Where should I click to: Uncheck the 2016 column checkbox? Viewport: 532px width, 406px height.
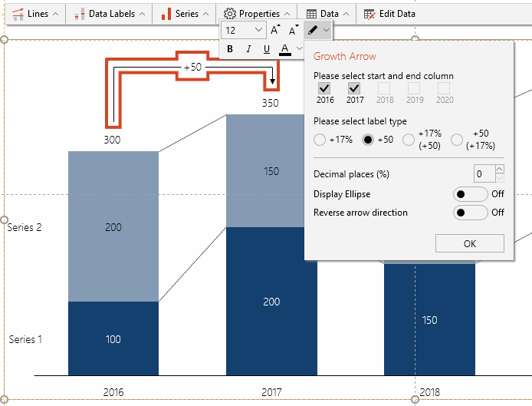click(x=325, y=88)
